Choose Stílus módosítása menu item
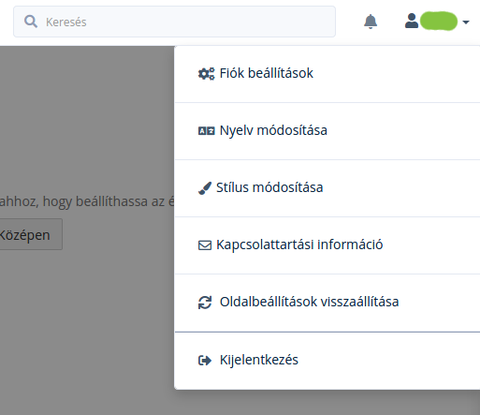The height and width of the screenshot is (415, 480). (327, 188)
